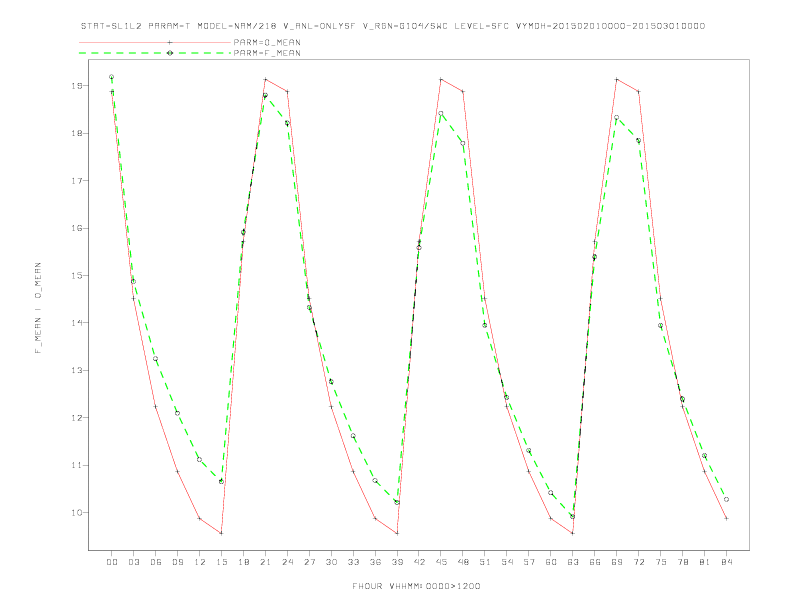Viewport: 792px width, 612px height.
Task: Select the green dashed legend line sample
Action: [x=155, y=53]
